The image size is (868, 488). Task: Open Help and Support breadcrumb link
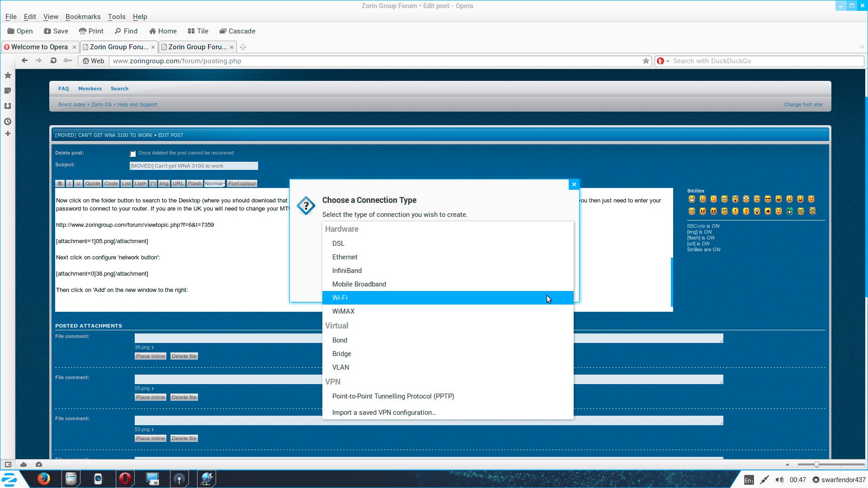(x=137, y=104)
